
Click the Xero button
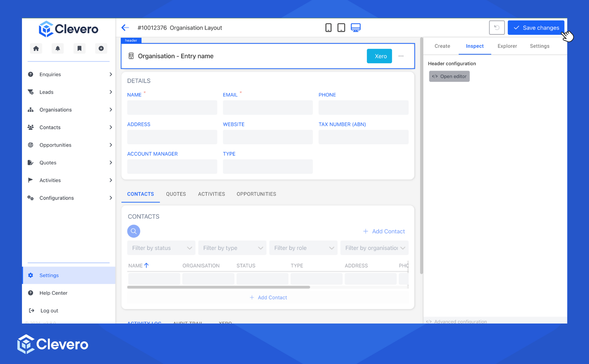[379, 56]
